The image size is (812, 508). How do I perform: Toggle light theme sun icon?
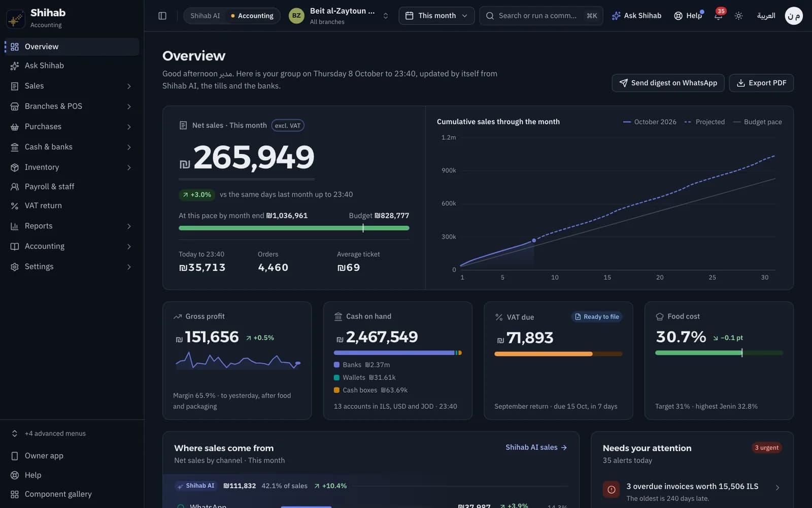[738, 16]
